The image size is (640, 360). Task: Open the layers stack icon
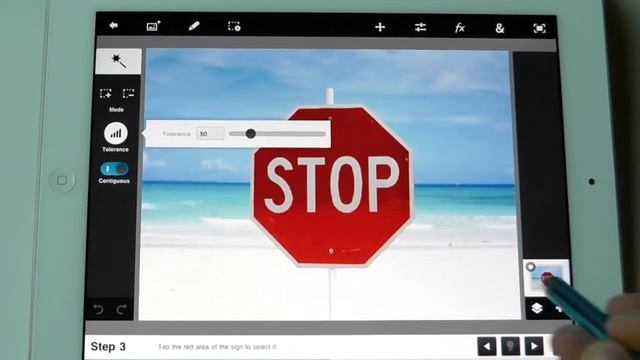(536, 308)
